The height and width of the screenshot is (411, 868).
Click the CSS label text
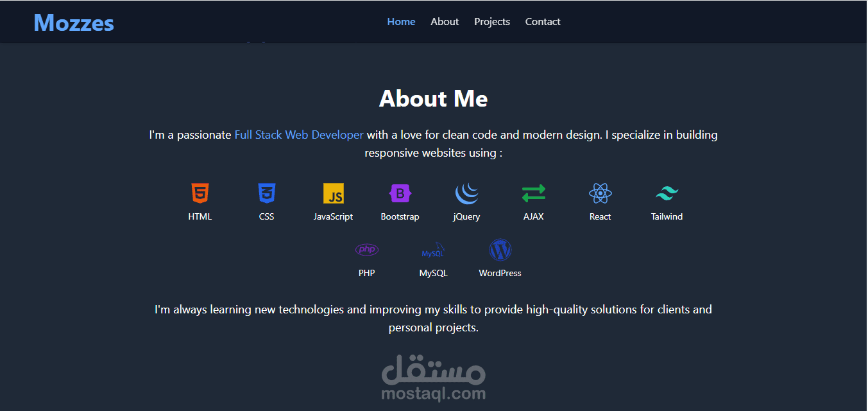[x=267, y=216]
